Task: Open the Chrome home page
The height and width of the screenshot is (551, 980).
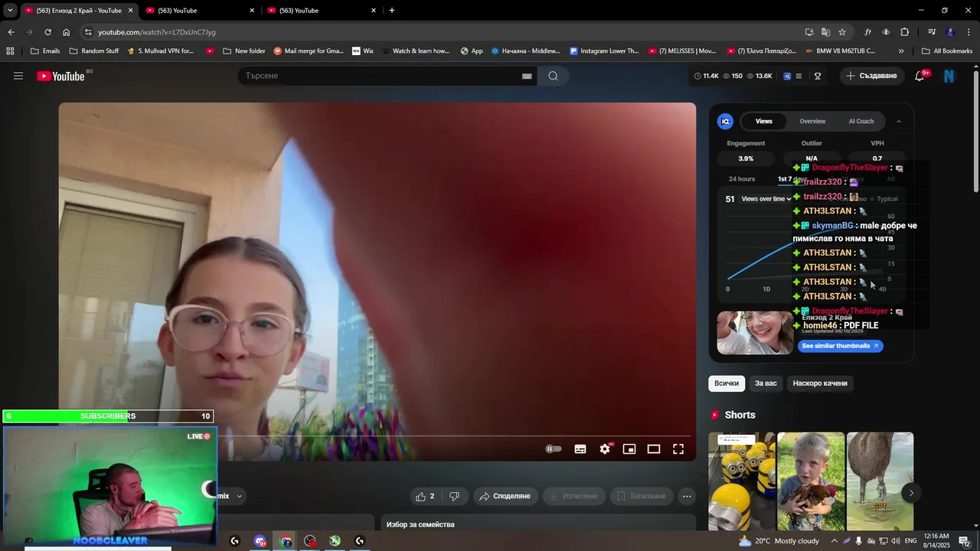Action: coord(66,32)
